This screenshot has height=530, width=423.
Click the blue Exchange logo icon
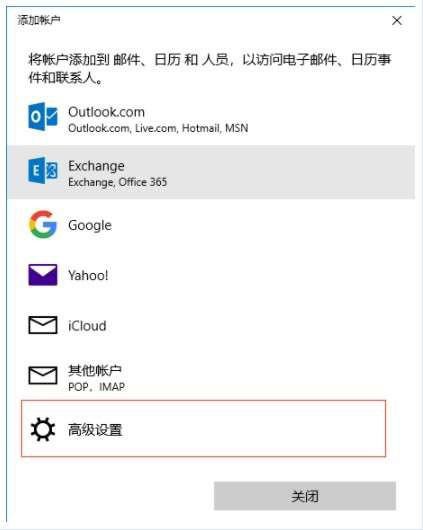pos(43,170)
